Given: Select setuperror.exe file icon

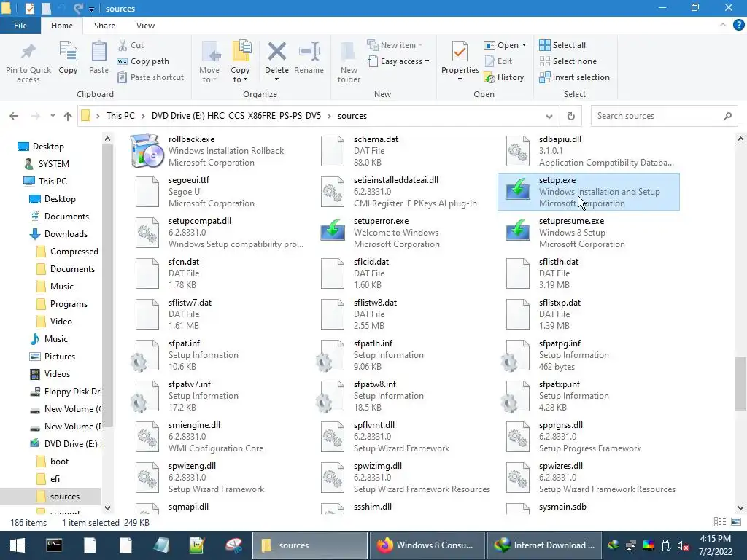Looking at the screenshot, I should [x=333, y=231].
